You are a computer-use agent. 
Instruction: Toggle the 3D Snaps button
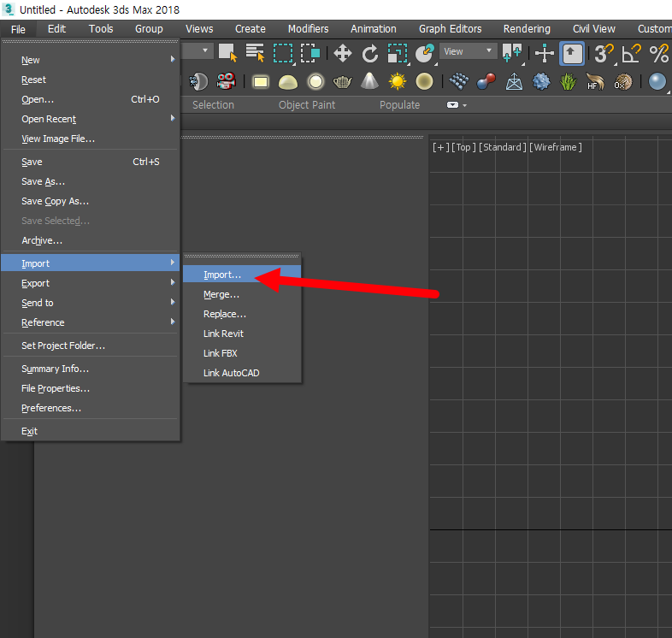coord(604,54)
